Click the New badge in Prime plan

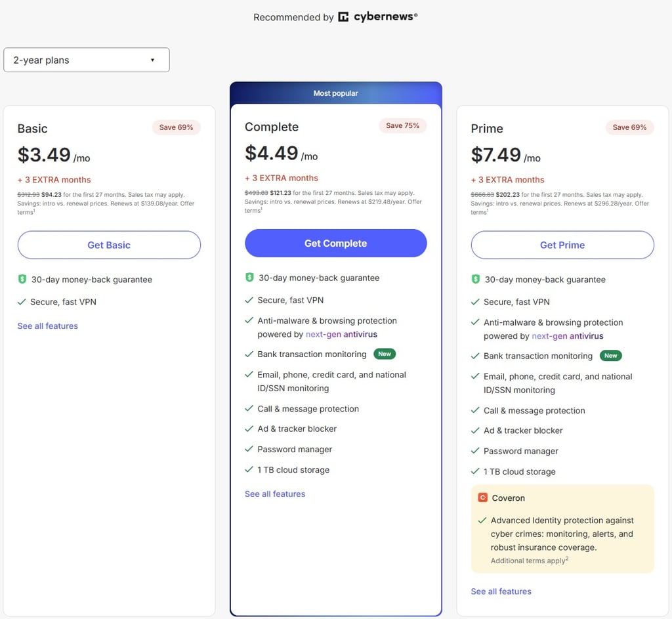(611, 355)
